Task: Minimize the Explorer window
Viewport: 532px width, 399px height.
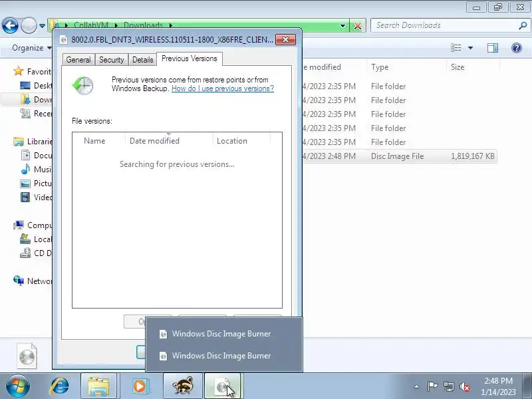Action: (x=476, y=7)
